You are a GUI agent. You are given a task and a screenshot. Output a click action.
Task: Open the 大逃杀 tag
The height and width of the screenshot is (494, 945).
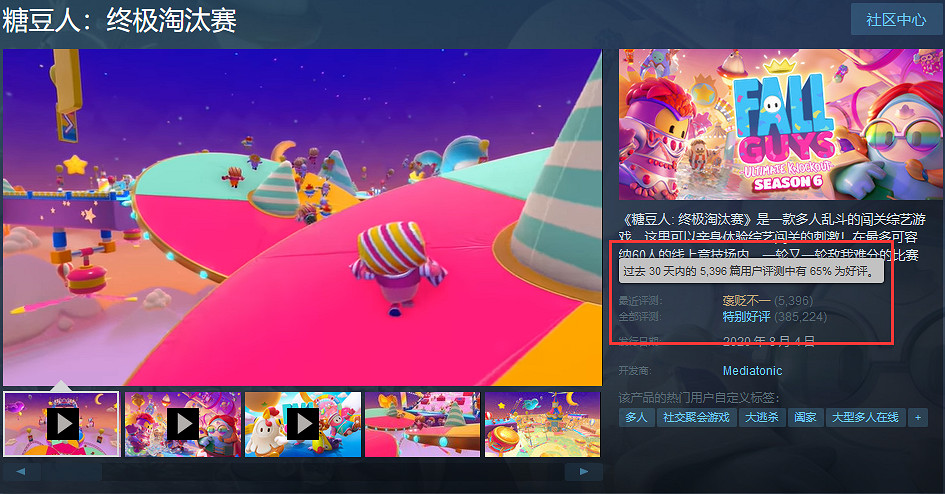762,417
